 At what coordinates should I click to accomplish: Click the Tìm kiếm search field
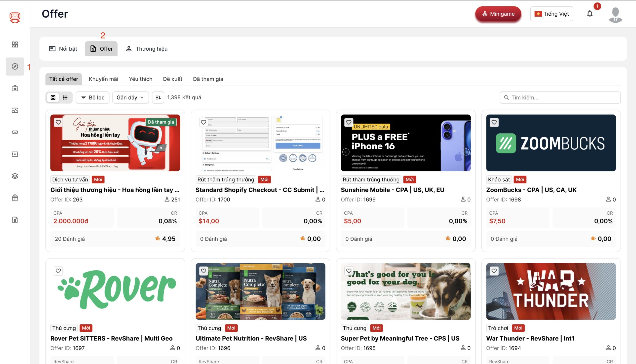pyautogui.click(x=560, y=98)
